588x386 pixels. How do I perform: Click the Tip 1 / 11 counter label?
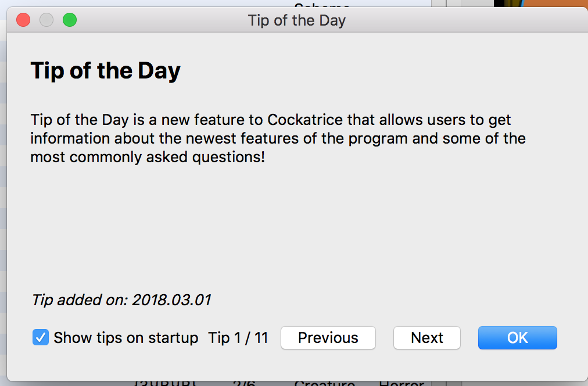pos(238,338)
